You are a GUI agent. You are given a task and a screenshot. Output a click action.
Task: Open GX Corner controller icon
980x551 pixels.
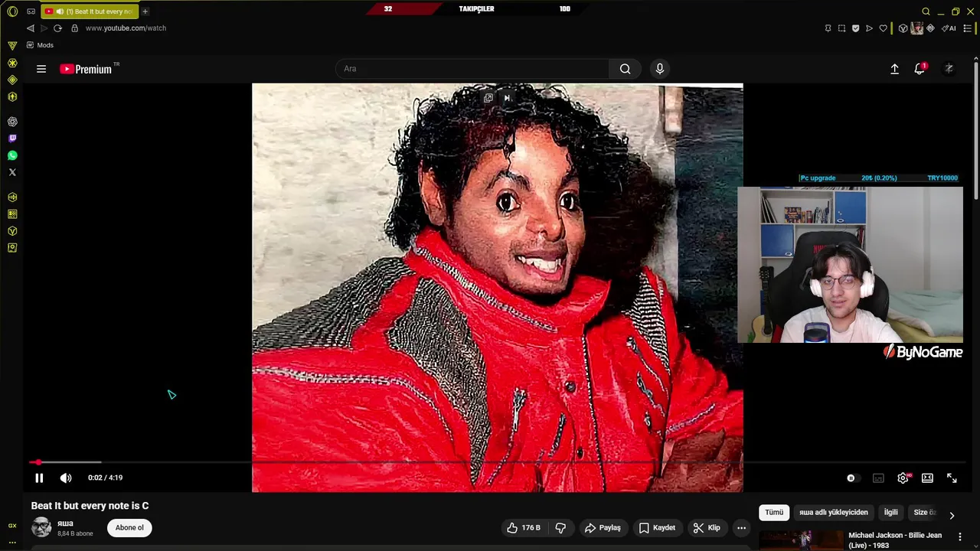(31, 11)
